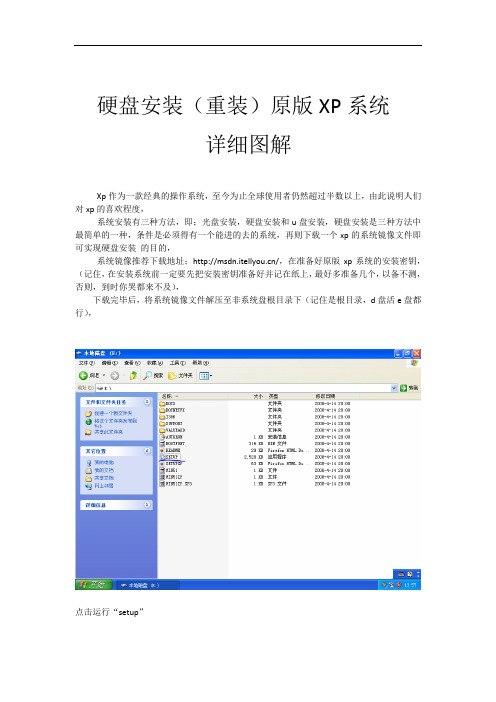The image size is (496, 702).
Task: Open 我的文档 in Other Places
Action: 104,470
